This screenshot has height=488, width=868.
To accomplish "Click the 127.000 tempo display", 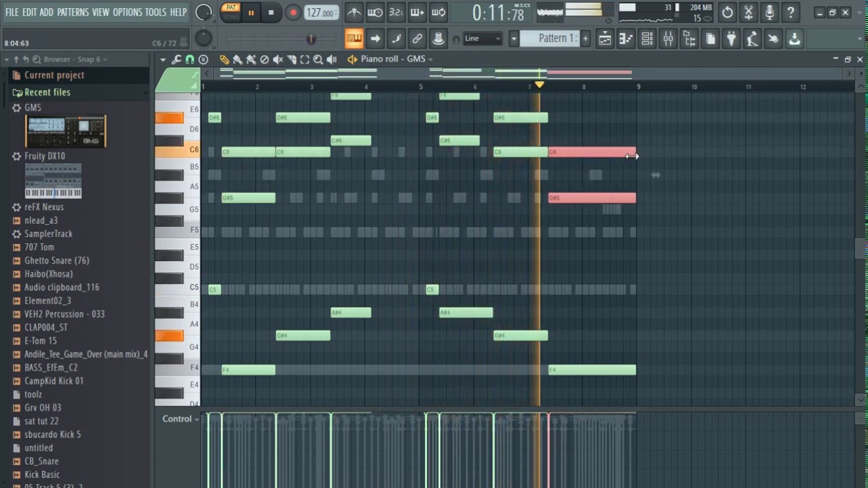I will tap(322, 13).
